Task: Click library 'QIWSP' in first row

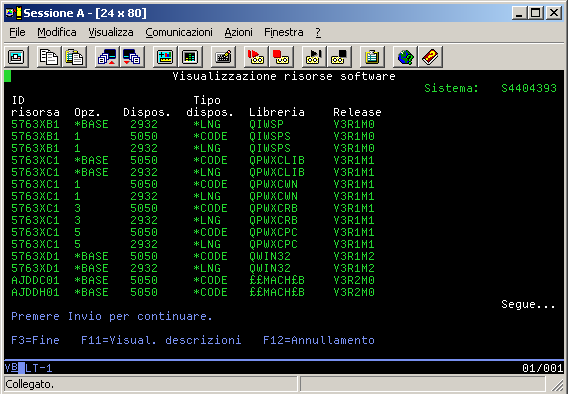Action: pos(266,124)
